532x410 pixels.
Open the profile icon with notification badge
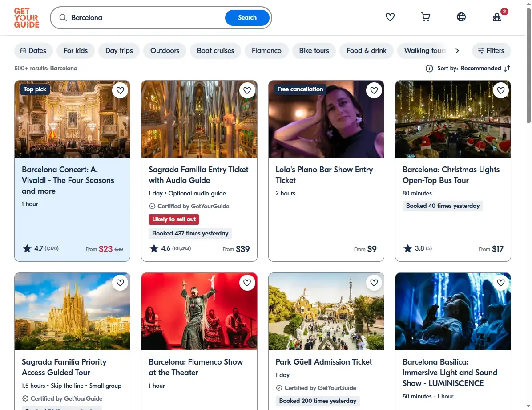point(497,17)
